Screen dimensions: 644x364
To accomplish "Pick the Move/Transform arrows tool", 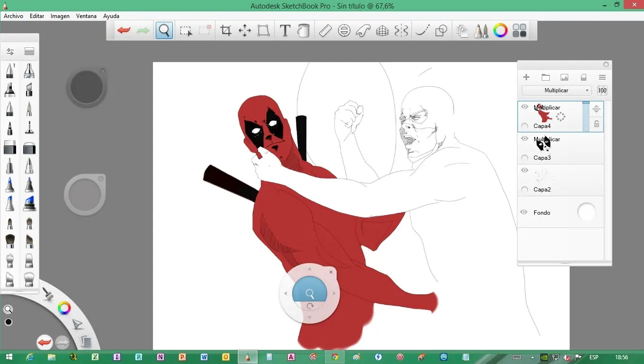I will point(245,31).
